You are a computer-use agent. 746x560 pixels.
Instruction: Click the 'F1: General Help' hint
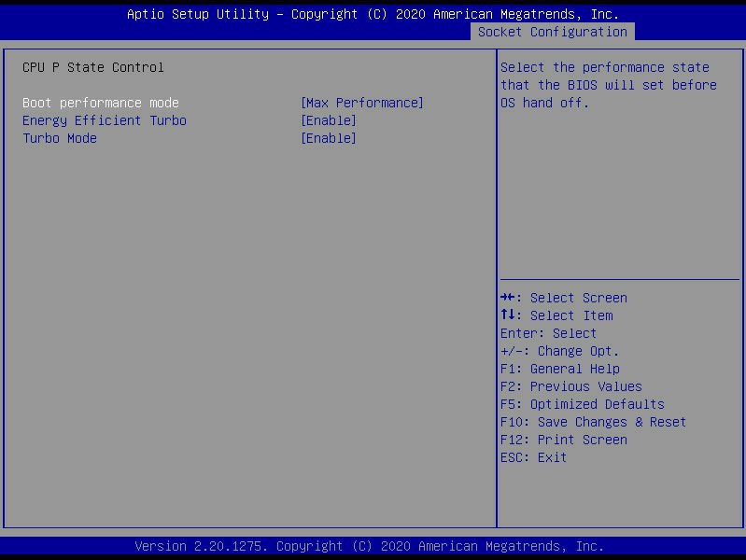560,369
